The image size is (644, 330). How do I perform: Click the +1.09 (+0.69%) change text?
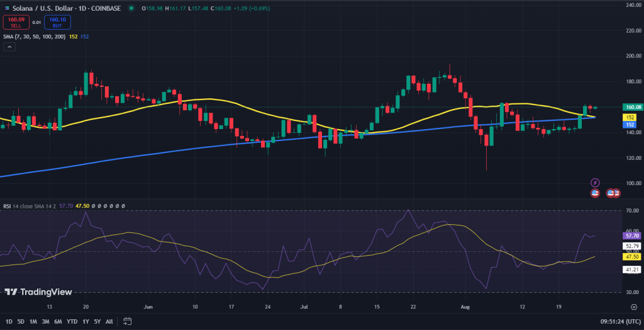pyautogui.click(x=252, y=8)
